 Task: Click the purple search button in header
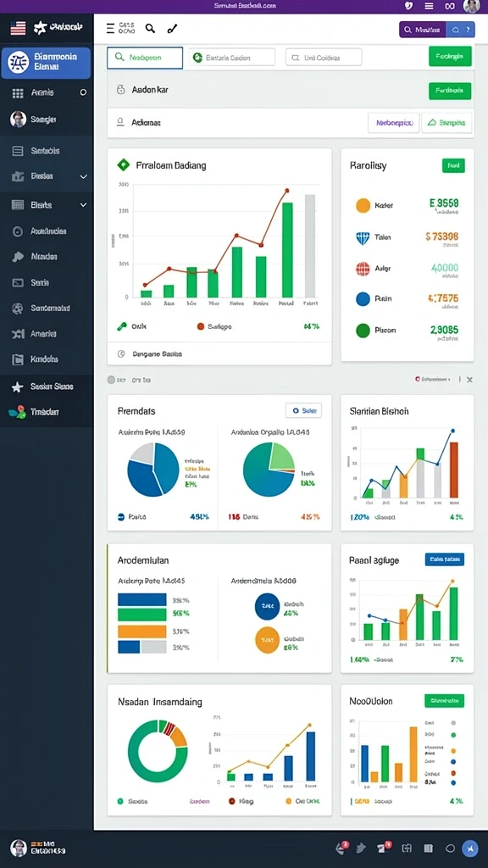click(423, 30)
